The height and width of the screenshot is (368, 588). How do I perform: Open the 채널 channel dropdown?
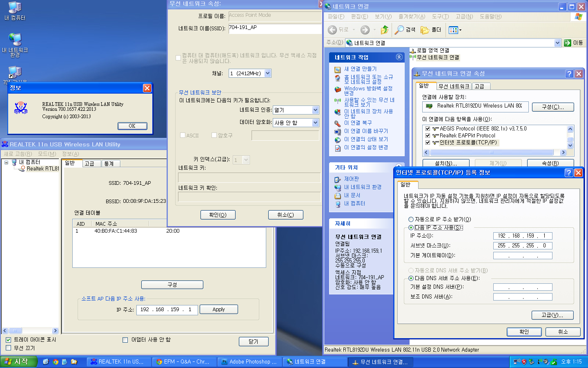click(x=268, y=74)
